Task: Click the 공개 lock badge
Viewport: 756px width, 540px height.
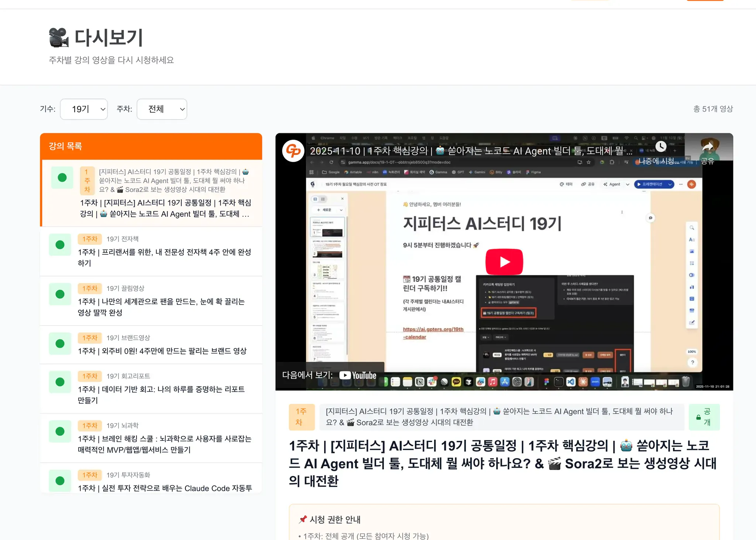Action: point(704,417)
